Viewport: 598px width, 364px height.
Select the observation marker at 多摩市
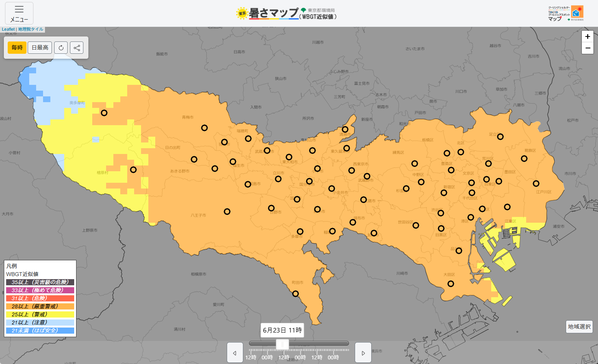coord(300,232)
